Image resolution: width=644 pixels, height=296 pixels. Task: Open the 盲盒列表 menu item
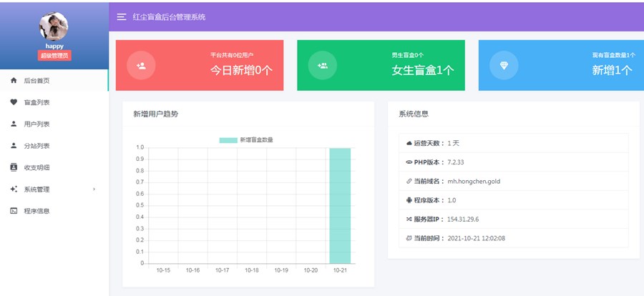pyautogui.click(x=36, y=102)
